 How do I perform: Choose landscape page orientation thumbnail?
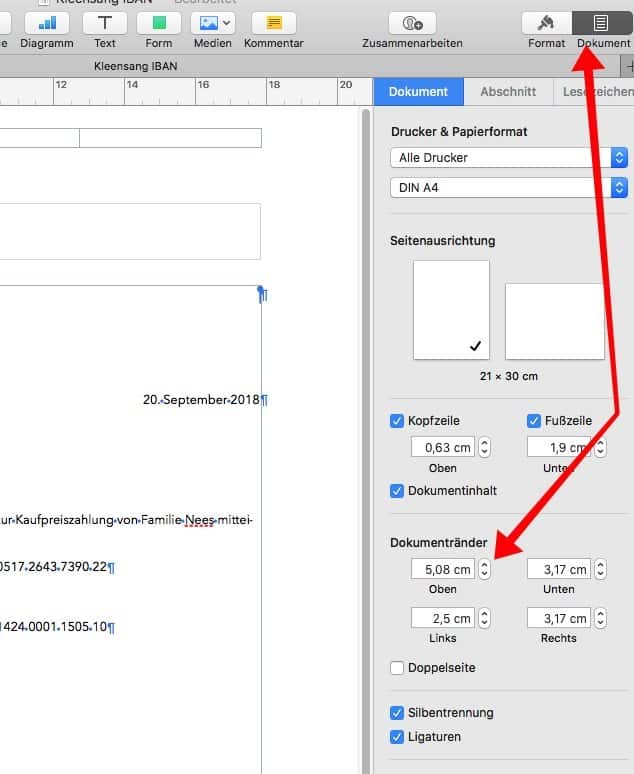[x=554, y=321]
